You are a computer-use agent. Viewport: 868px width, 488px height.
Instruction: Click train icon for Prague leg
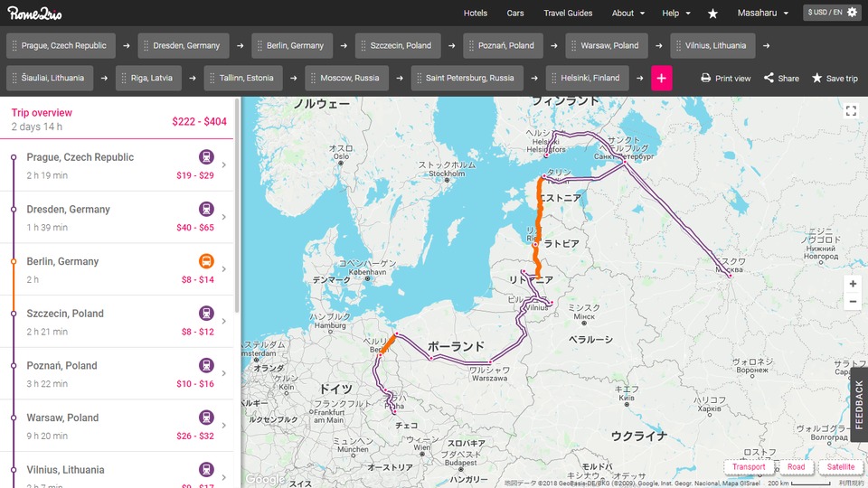click(206, 156)
